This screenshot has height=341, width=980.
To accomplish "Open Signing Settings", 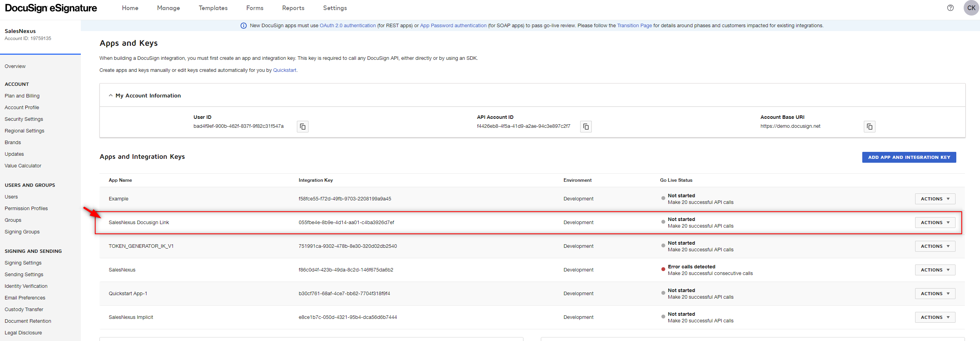I will click(23, 263).
